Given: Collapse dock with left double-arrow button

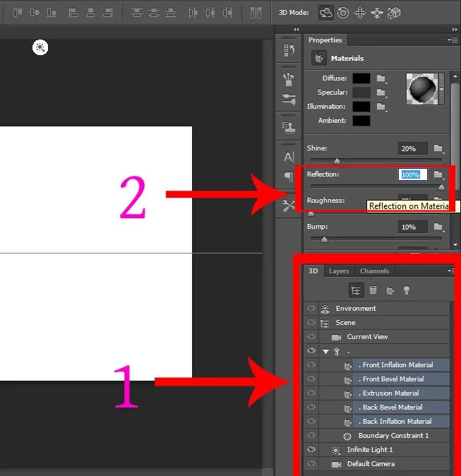Looking at the screenshot, I should tap(297, 30).
